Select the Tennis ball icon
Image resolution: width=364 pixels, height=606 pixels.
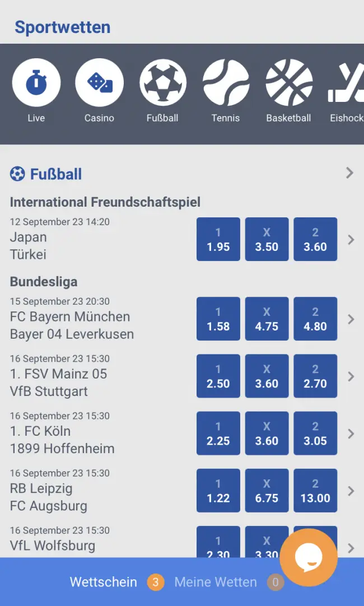(226, 83)
